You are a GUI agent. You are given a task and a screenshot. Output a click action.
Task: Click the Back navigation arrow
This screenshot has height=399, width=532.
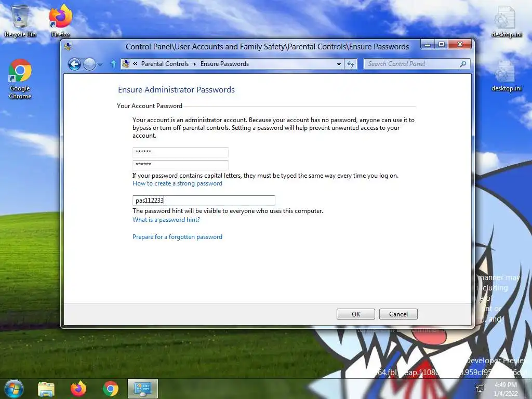tap(74, 64)
